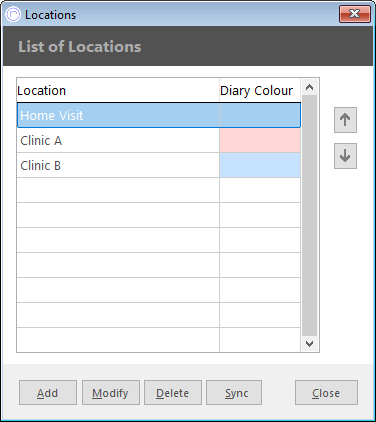Click the Home Visit diary colour cell
The width and height of the screenshot is (376, 422).
point(260,115)
